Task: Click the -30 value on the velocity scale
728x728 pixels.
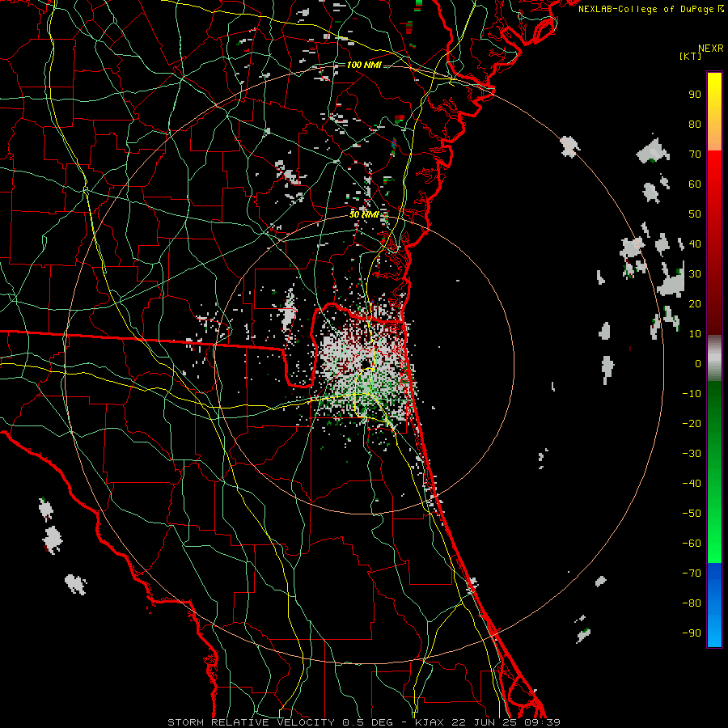Action: point(692,454)
